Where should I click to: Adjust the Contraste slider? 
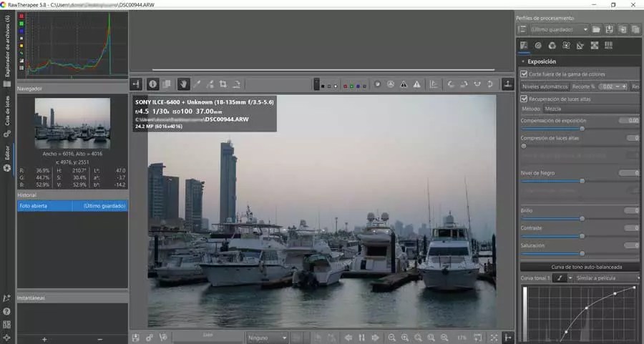tap(582, 236)
